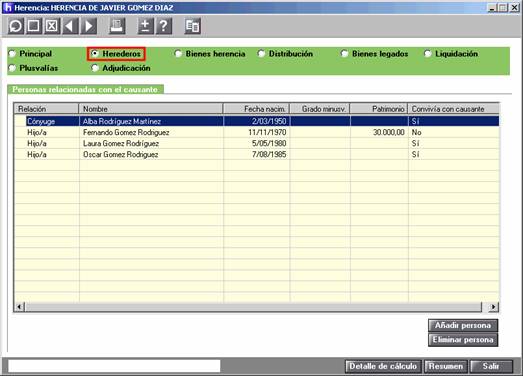This screenshot has height=376, width=523.
Task: Go to next record with right arrow
Action: click(89, 26)
